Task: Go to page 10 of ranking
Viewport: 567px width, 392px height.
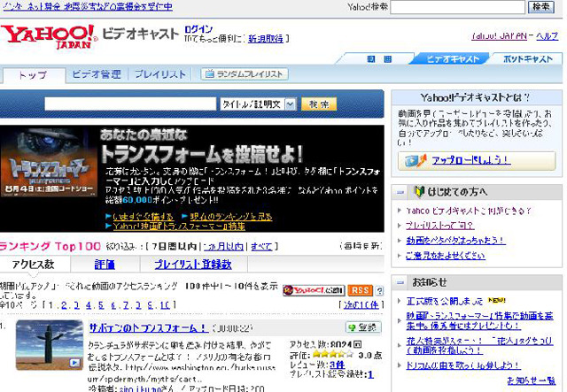Action: [165, 305]
